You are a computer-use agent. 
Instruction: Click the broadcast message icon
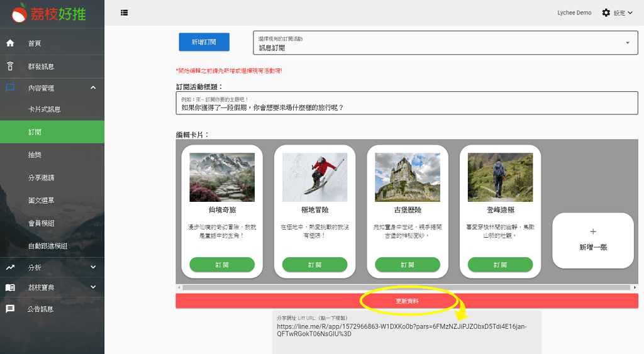(10, 66)
